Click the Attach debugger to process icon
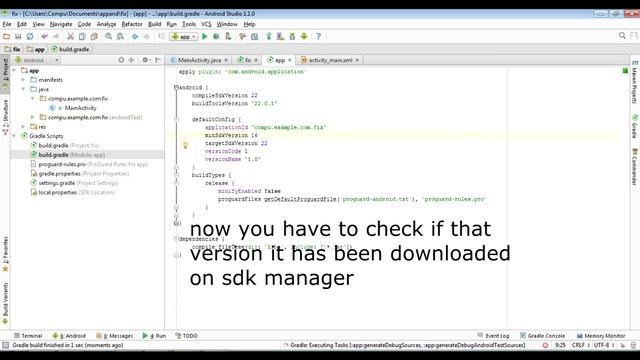640x360 pixels. [228, 36]
